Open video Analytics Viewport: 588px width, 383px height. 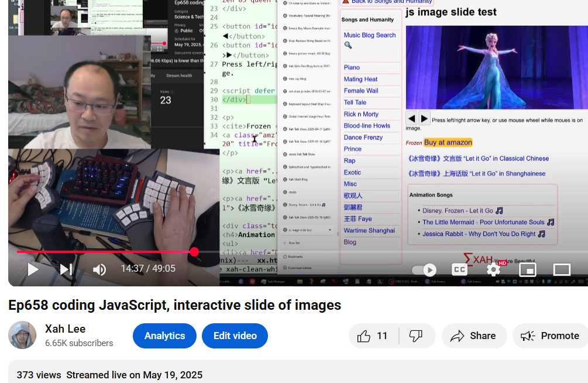164,336
